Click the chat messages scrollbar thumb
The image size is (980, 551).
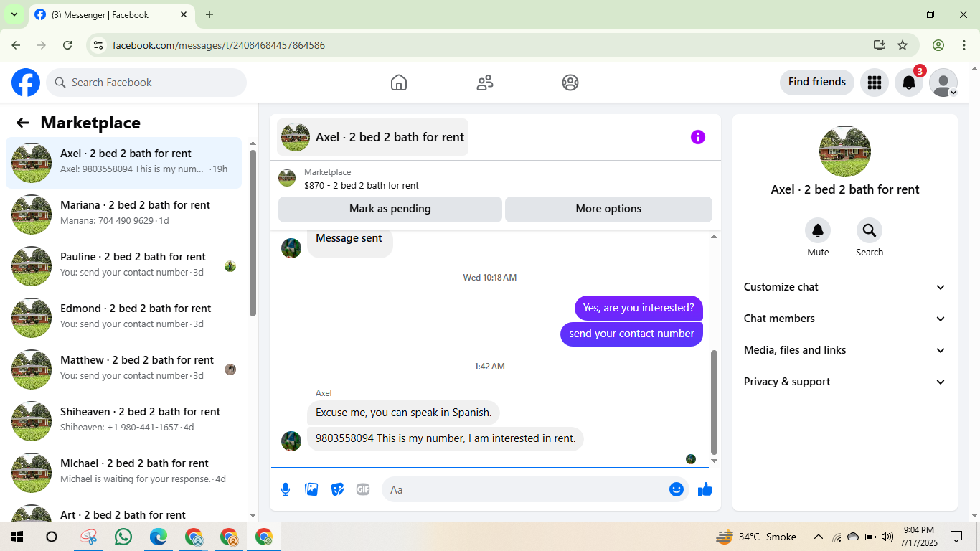(714, 402)
